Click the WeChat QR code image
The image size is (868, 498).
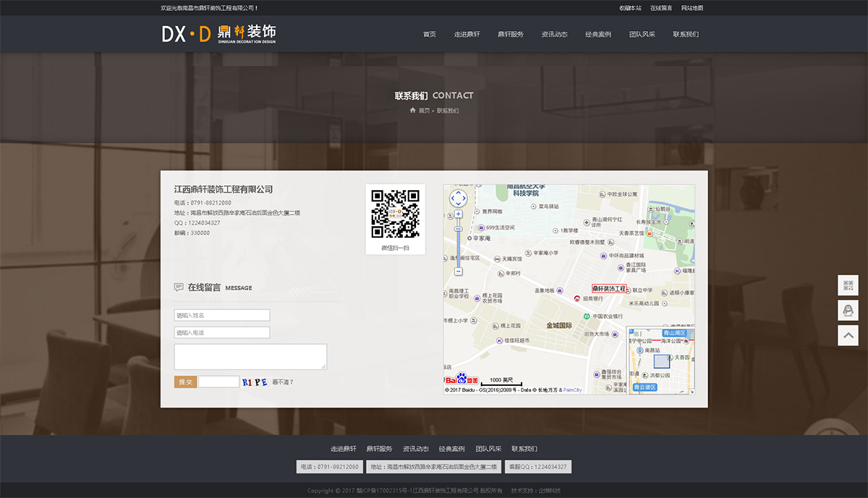(x=395, y=214)
